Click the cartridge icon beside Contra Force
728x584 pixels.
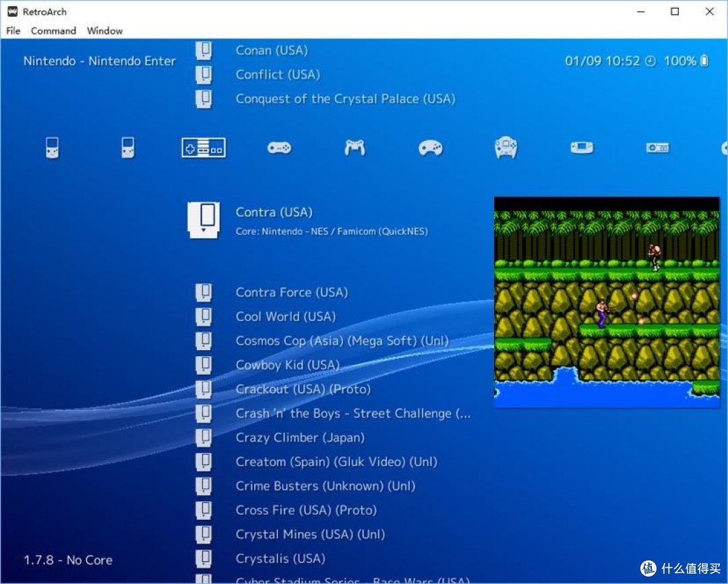pos(204,292)
